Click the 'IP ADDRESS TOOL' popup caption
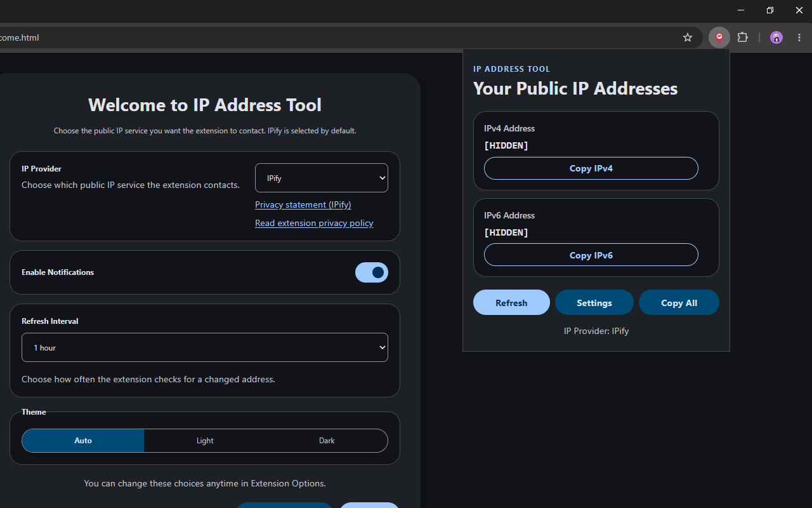The width and height of the screenshot is (812, 508). (512, 69)
